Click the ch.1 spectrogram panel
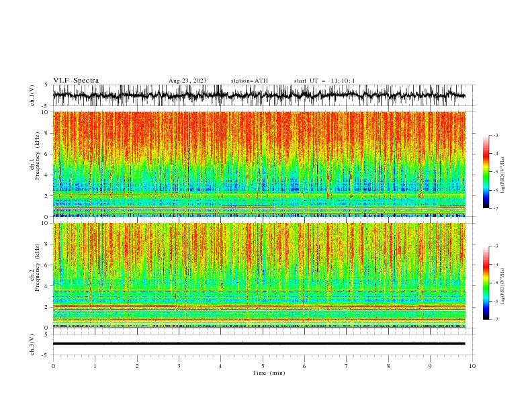Viewport: 532px width, 411px height. click(259, 164)
